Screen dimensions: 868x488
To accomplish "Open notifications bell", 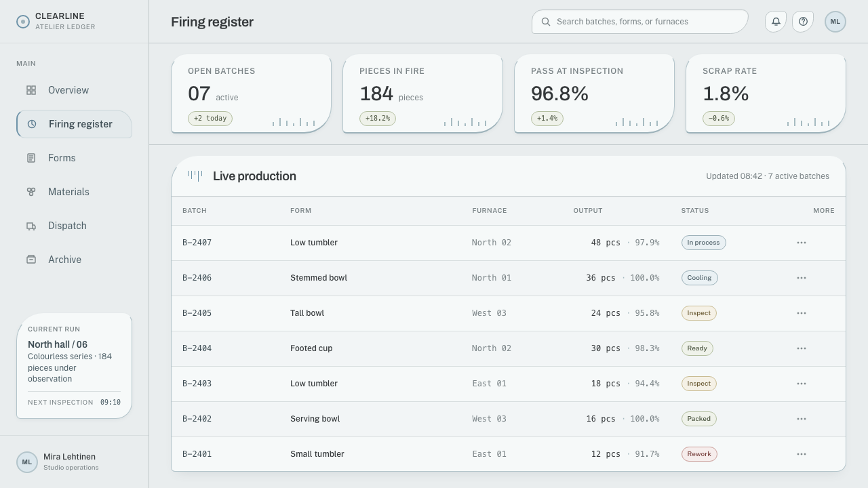I will (x=776, y=22).
